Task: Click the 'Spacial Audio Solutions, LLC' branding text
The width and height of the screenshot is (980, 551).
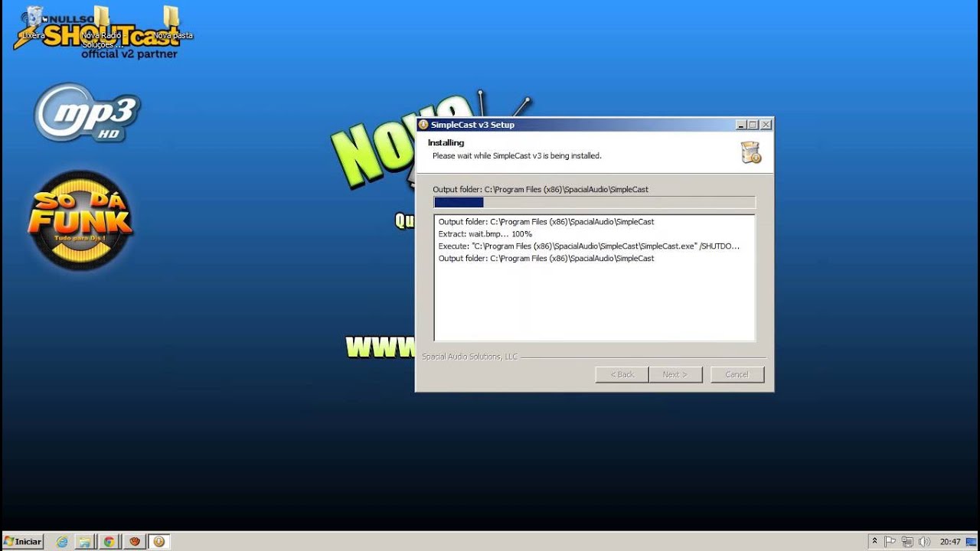Action: click(469, 357)
